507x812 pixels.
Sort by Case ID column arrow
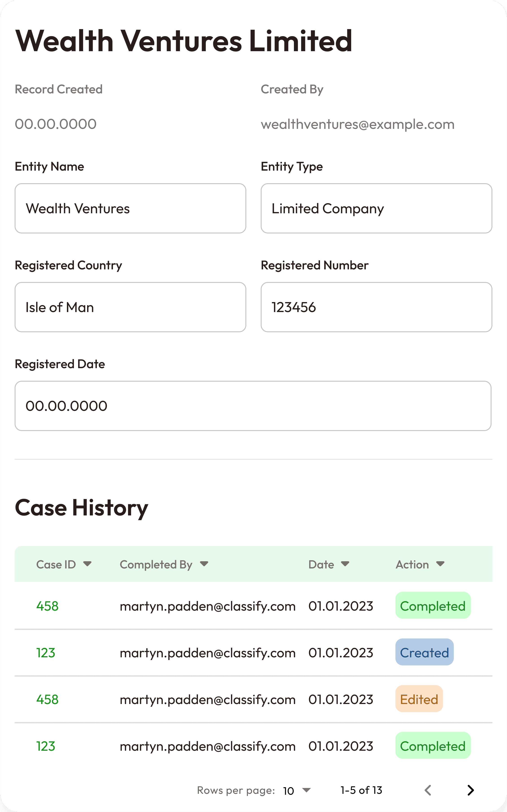87,564
